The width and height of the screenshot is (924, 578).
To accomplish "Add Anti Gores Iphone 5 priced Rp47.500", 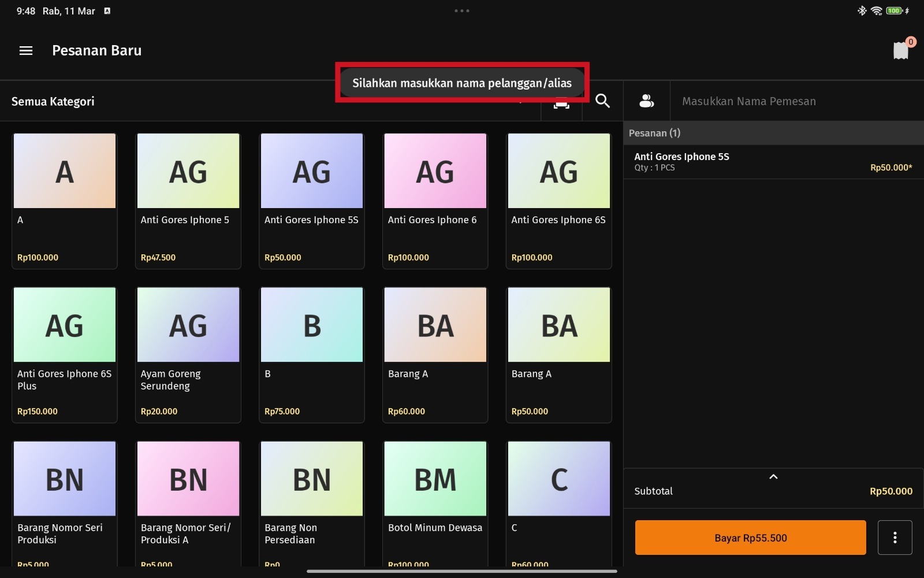I will tap(188, 201).
